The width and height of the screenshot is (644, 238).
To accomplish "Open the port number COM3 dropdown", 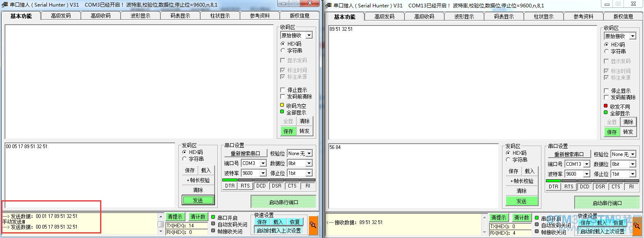I will pos(263,163).
